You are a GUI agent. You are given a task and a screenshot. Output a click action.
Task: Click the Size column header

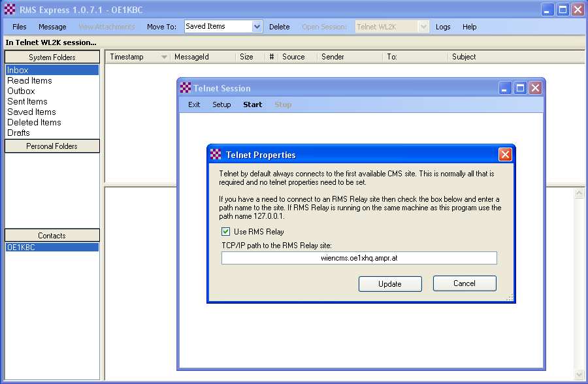250,57
